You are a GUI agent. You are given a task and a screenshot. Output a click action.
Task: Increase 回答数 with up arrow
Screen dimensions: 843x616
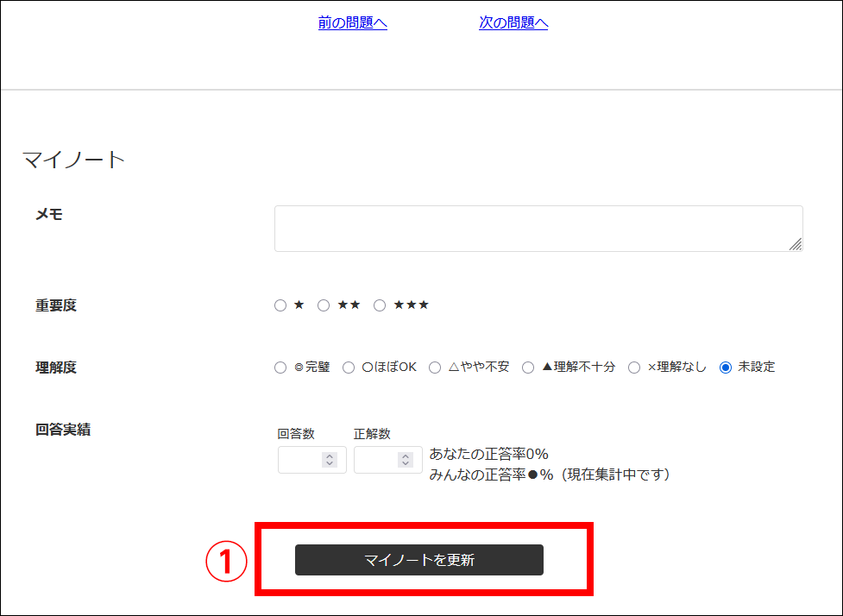(x=330, y=456)
